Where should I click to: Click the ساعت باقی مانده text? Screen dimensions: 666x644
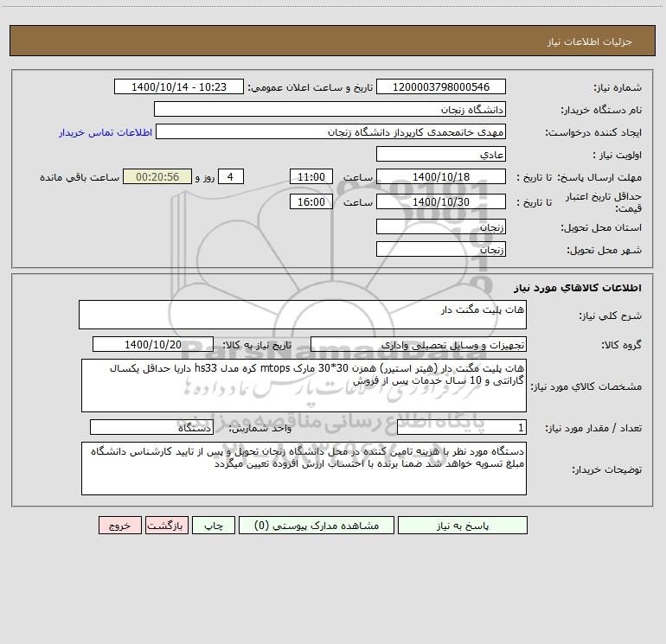click(80, 177)
